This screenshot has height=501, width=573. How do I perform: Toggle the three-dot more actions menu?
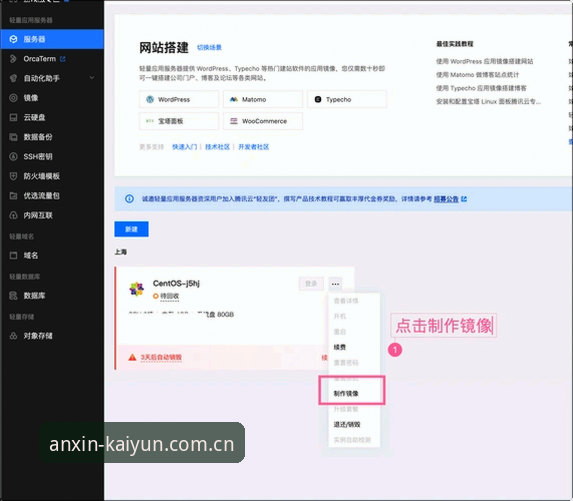(x=335, y=284)
